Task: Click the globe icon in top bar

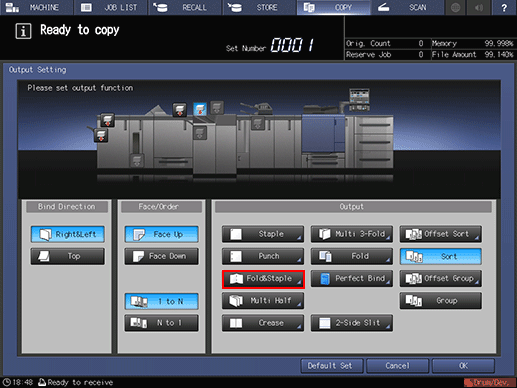Action: 456,7
